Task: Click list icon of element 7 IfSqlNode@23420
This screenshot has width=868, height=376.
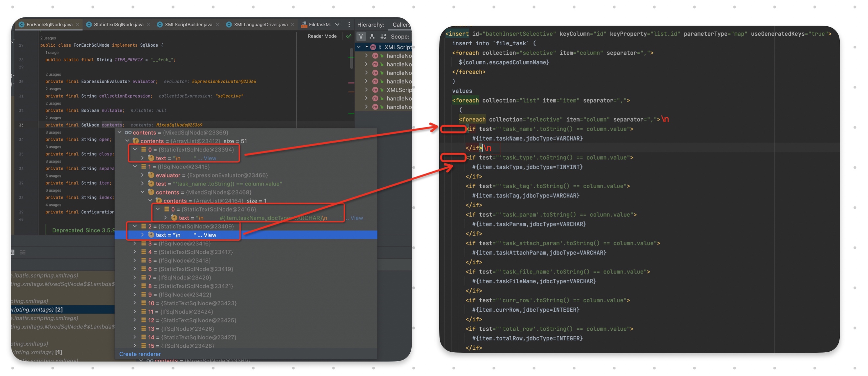Action: point(144,277)
